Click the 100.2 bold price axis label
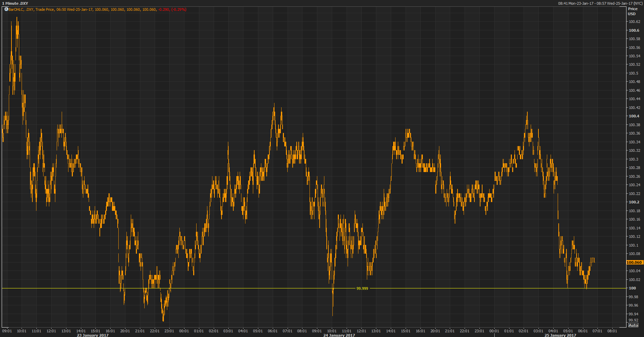Viewport: 644px width, 337px height. (x=634, y=202)
